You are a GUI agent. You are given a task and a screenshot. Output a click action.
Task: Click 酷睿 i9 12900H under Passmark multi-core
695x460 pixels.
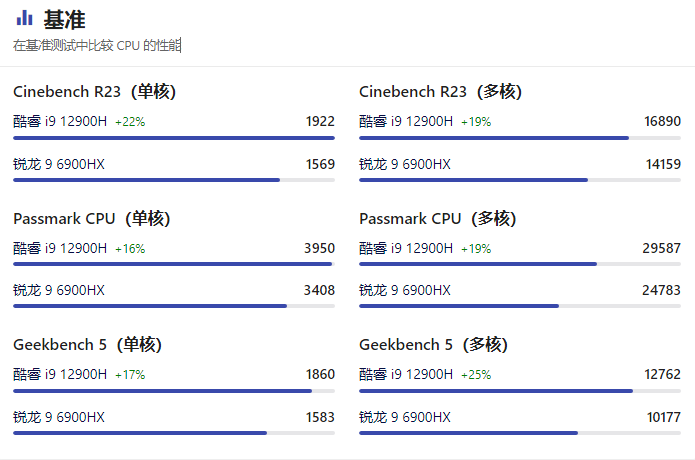click(x=406, y=248)
